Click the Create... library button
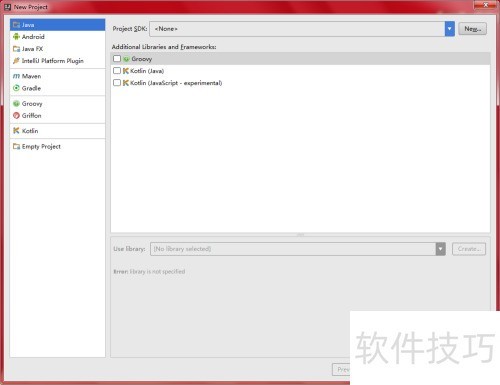 pyautogui.click(x=469, y=249)
